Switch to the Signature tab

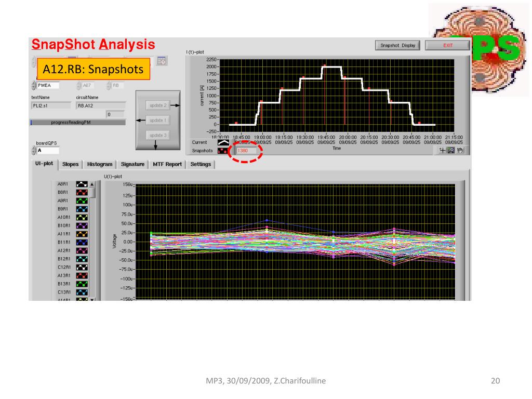coord(132,164)
